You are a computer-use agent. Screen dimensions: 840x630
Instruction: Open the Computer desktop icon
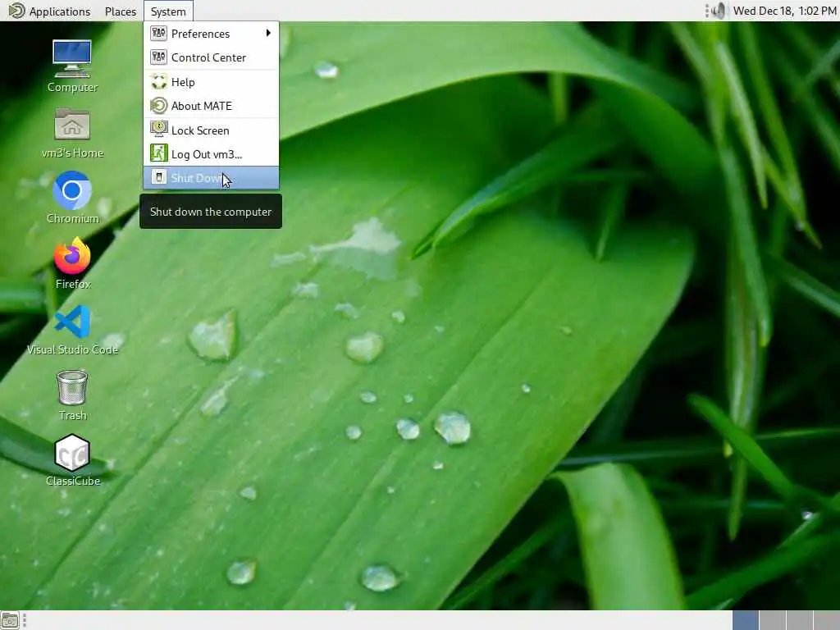click(x=72, y=59)
